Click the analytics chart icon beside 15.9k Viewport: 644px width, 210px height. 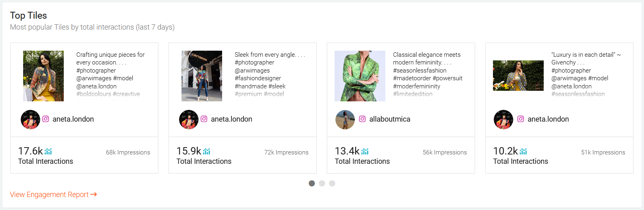coord(207,152)
